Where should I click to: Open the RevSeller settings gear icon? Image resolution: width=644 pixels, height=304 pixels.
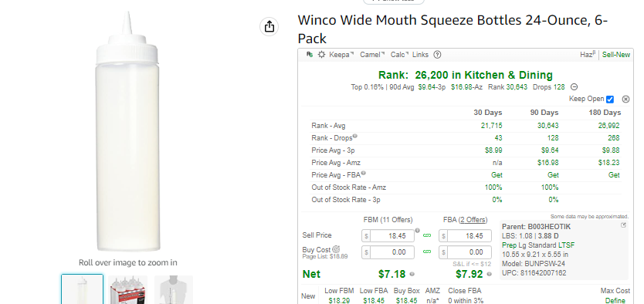321,55
